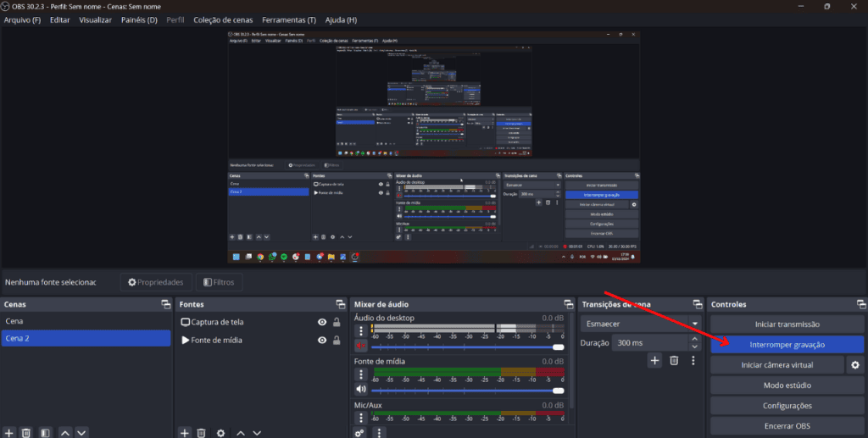Move the scene up
Viewport: 868px width, 438px height.
coord(64,432)
